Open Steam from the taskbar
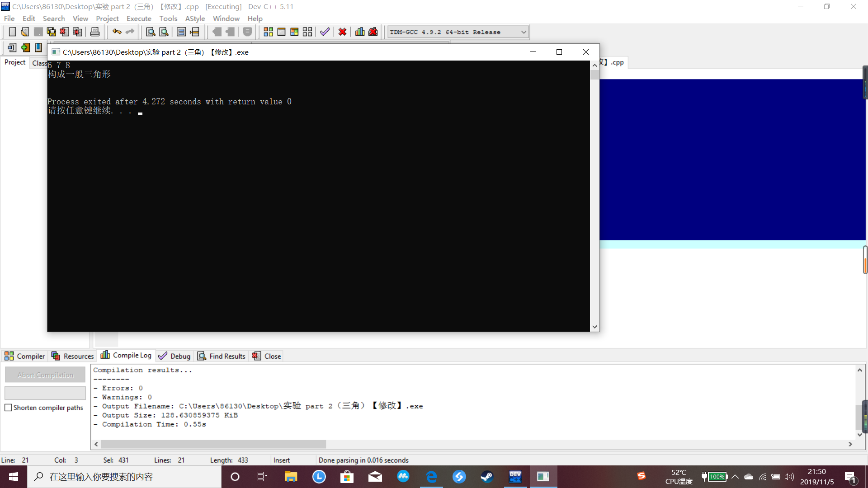 click(486, 477)
